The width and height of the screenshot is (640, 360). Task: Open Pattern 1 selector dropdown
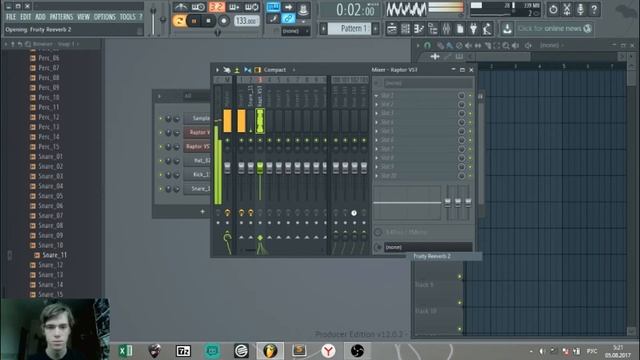pos(350,29)
